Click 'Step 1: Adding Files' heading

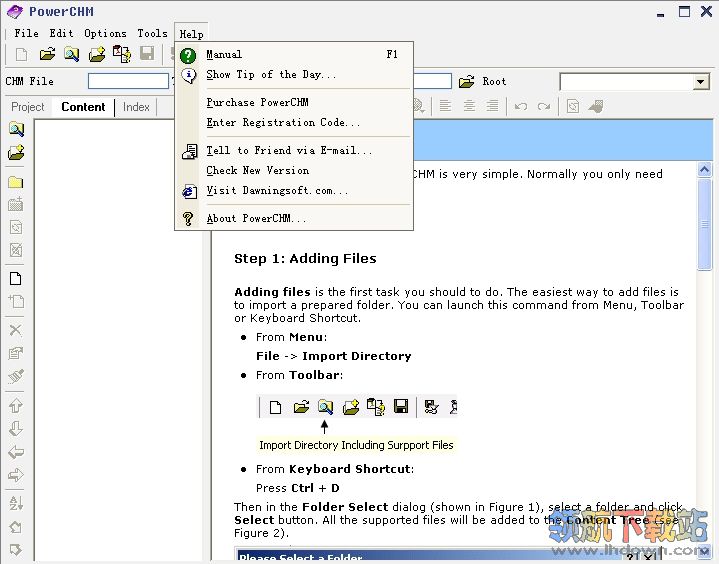tap(305, 259)
